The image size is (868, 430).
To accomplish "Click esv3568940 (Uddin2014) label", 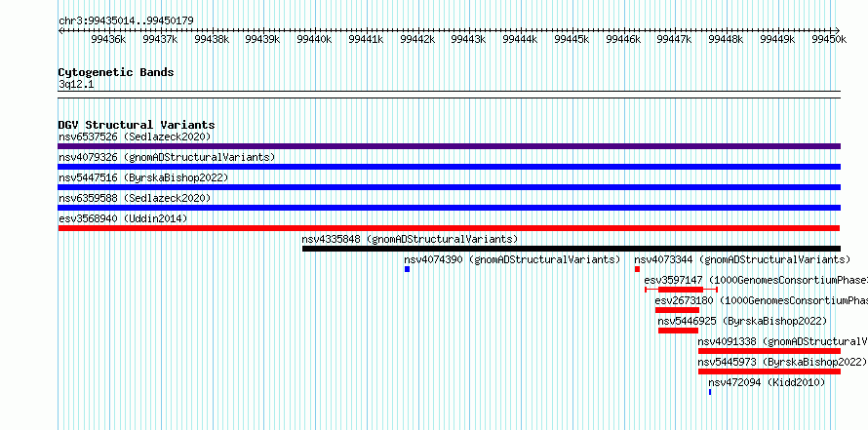I will pyautogui.click(x=123, y=218).
